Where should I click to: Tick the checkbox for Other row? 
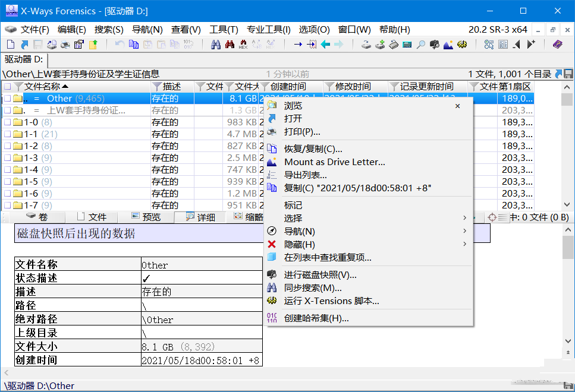click(7, 99)
